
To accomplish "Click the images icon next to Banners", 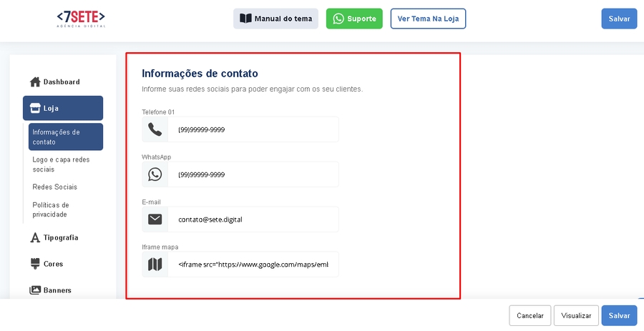I will tap(35, 290).
